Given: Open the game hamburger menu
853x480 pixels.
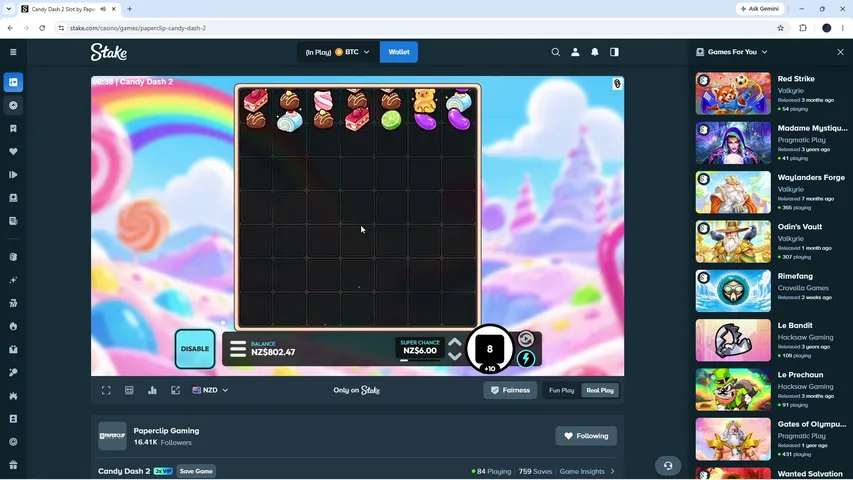Looking at the screenshot, I should (x=238, y=349).
